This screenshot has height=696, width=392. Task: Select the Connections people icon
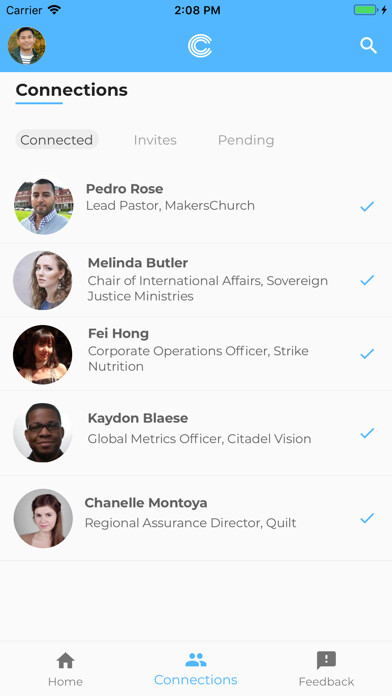pos(196,660)
